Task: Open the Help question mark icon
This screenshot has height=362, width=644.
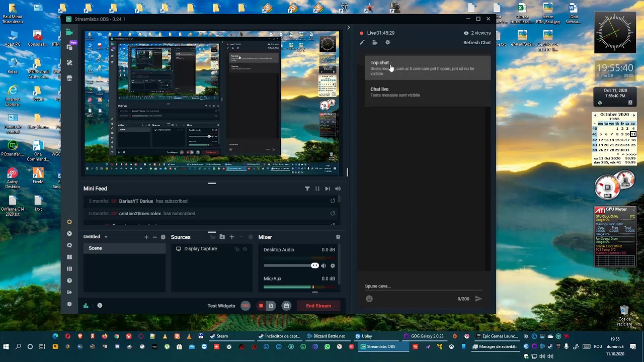Action: [x=69, y=281]
